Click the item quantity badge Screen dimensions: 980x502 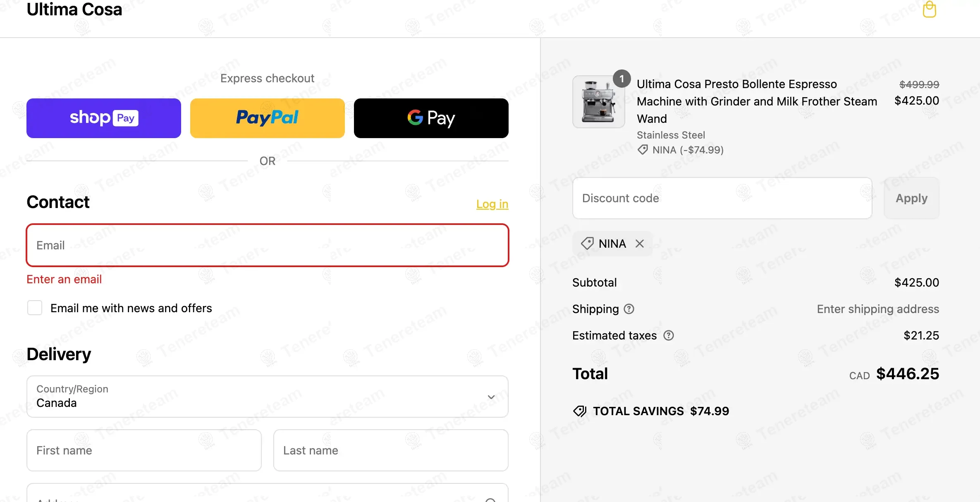621,79
